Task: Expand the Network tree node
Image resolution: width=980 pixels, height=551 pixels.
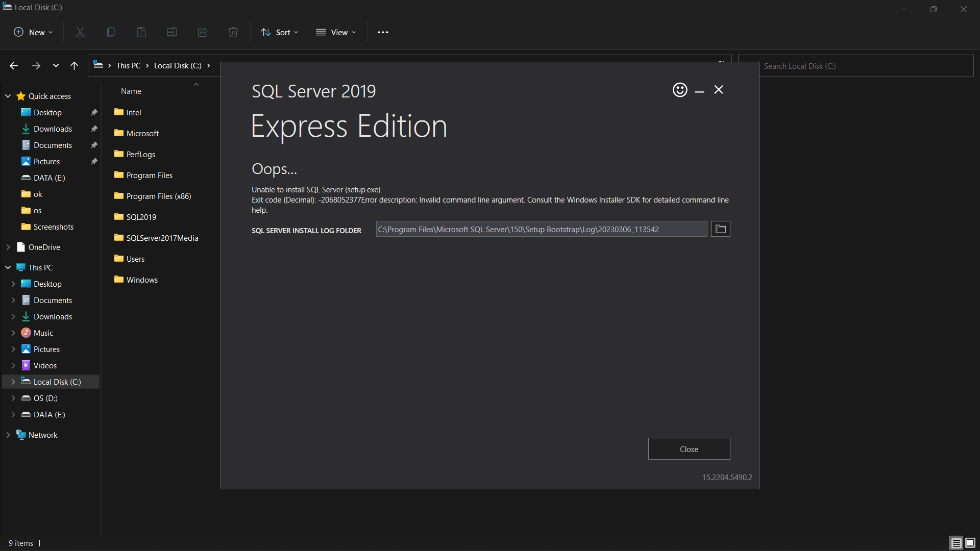Action: click(8, 435)
